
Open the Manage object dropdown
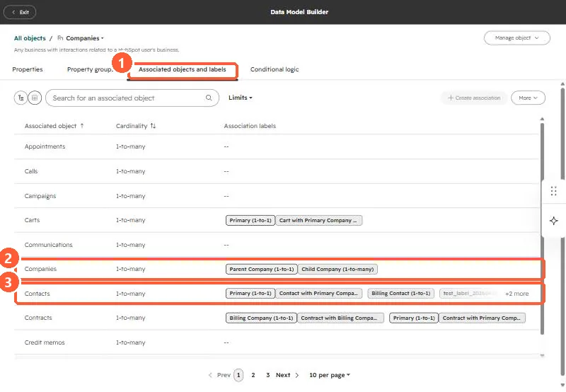point(516,38)
